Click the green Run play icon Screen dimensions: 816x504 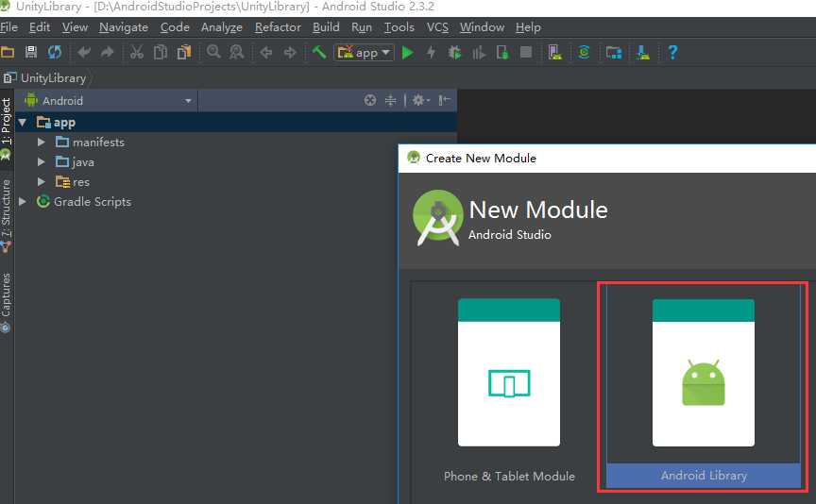(x=408, y=53)
